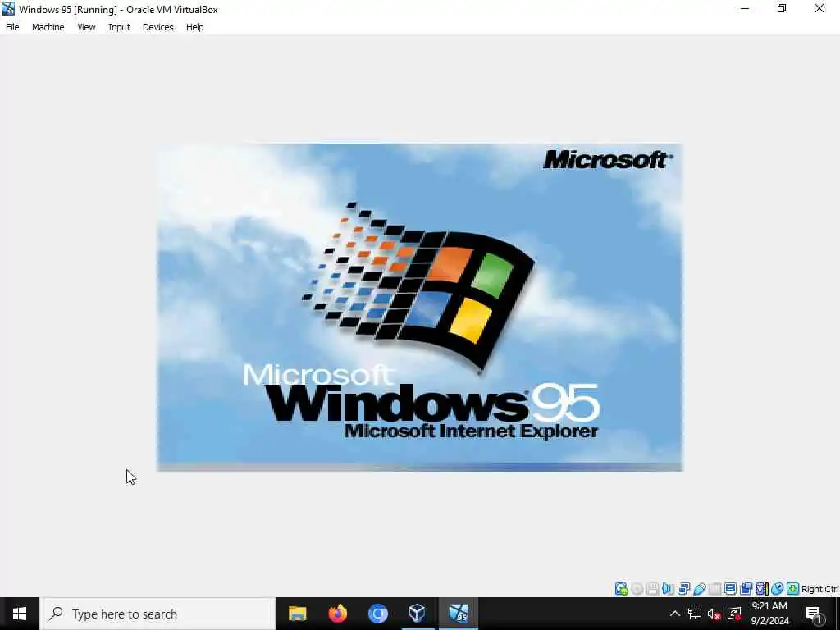Click the Right Ctrl host key label
840x630 pixels.
tap(820, 589)
